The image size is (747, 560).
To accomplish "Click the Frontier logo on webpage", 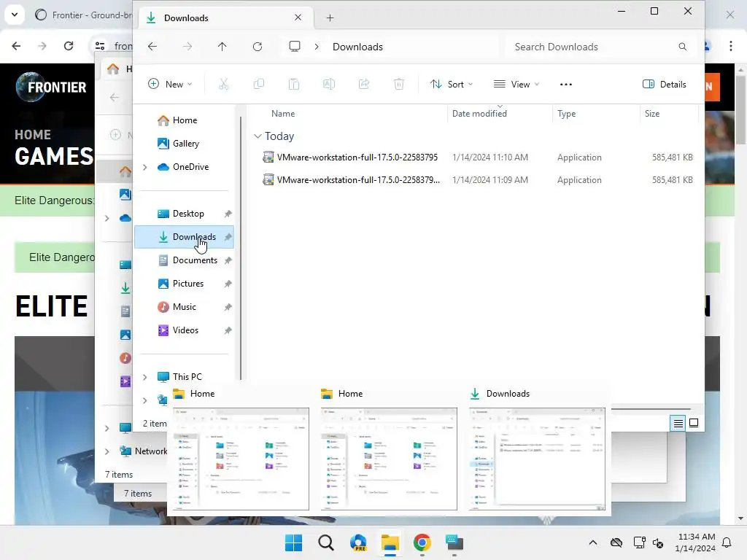I will click(51, 87).
